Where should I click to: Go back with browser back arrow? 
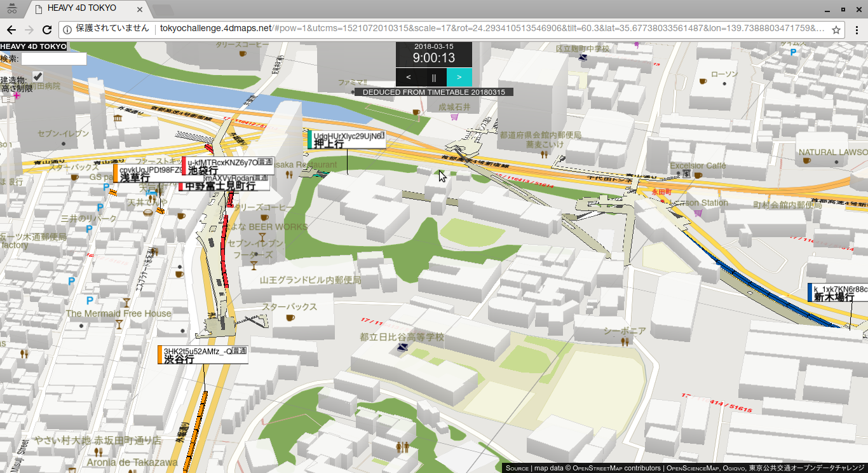click(11, 29)
